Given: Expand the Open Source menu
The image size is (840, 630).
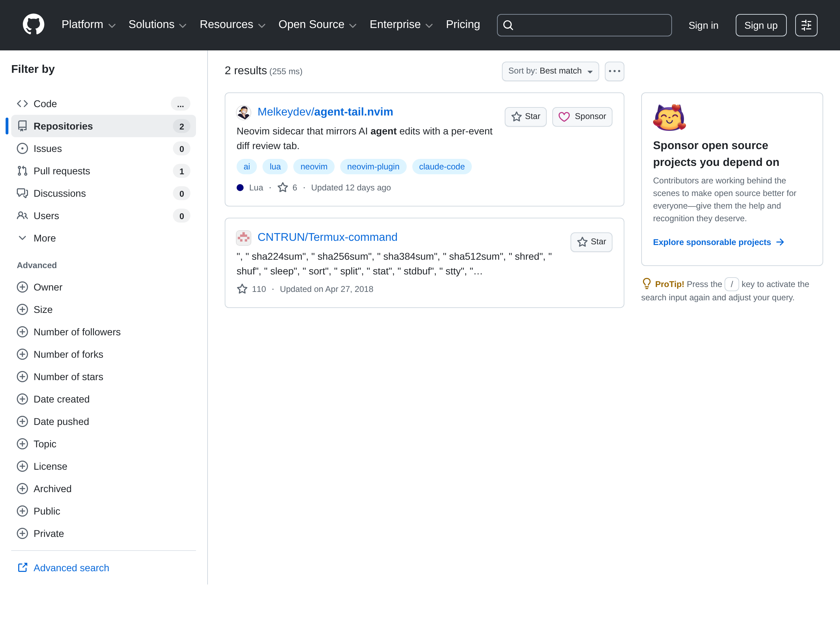Looking at the screenshot, I should coord(317,25).
